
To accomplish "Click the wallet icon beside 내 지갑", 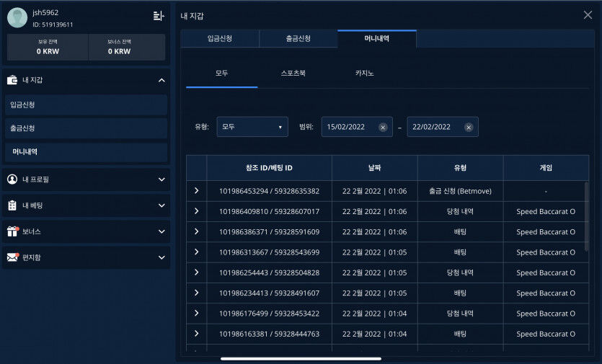I will tap(12, 80).
